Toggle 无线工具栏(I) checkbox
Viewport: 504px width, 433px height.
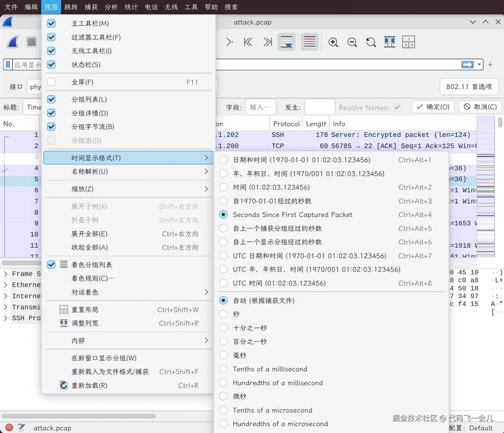(x=51, y=51)
